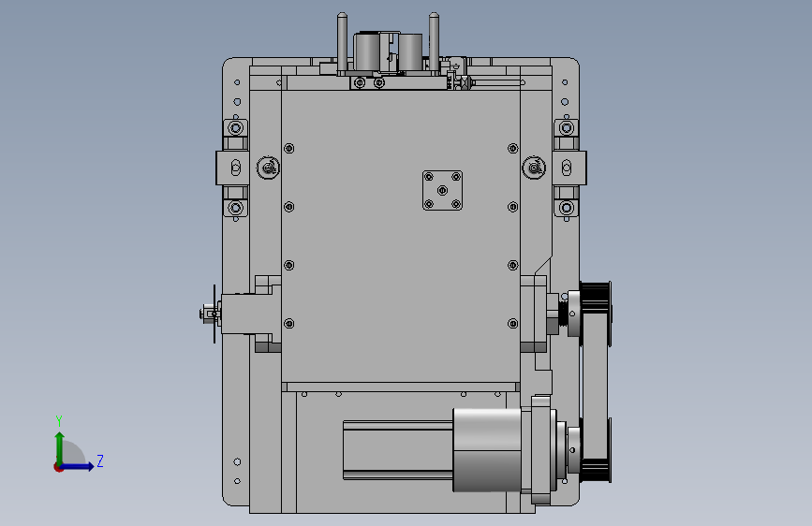Select the left vertical guide pin at the top
The image size is (812, 526).
point(342,43)
